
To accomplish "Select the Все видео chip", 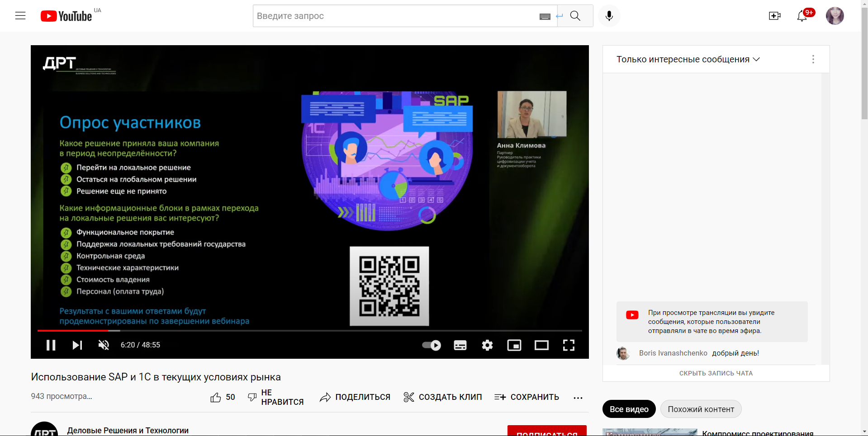I will pyautogui.click(x=629, y=409).
